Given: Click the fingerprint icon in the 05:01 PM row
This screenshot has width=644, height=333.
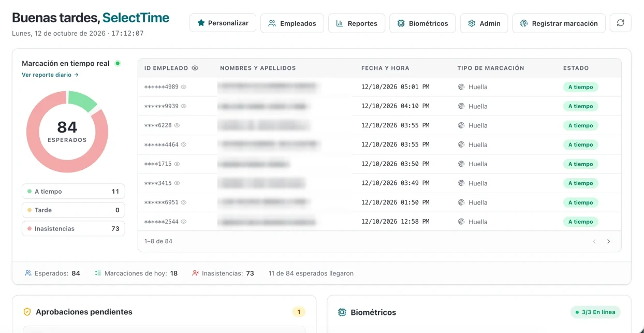Looking at the screenshot, I should point(461,87).
